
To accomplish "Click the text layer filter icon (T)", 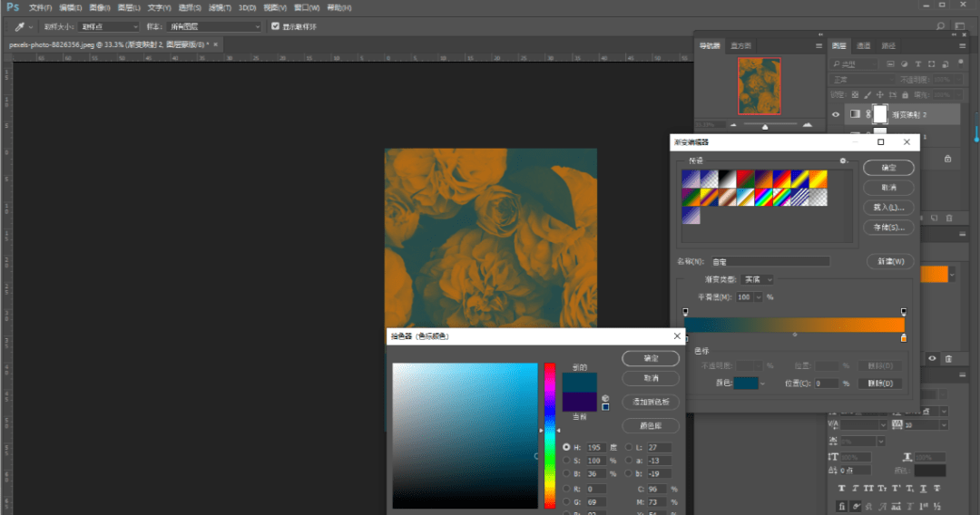I will tap(918, 64).
